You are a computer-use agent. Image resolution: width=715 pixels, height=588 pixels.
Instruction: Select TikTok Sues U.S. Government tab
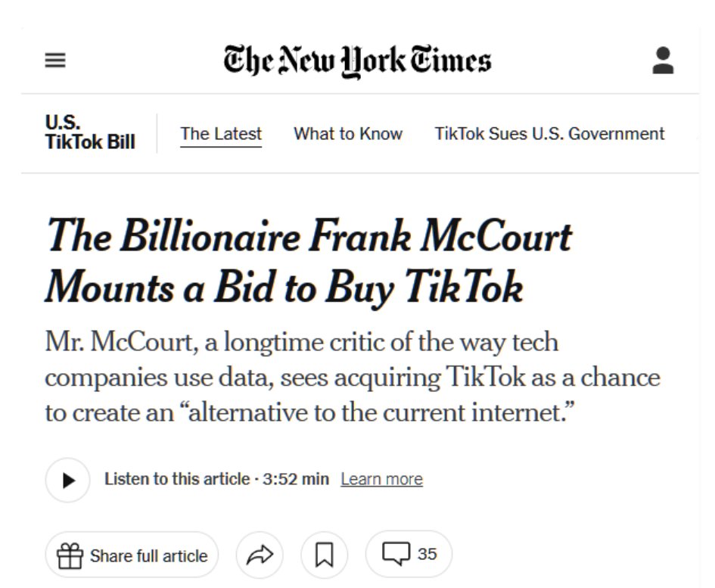point(549,134)
